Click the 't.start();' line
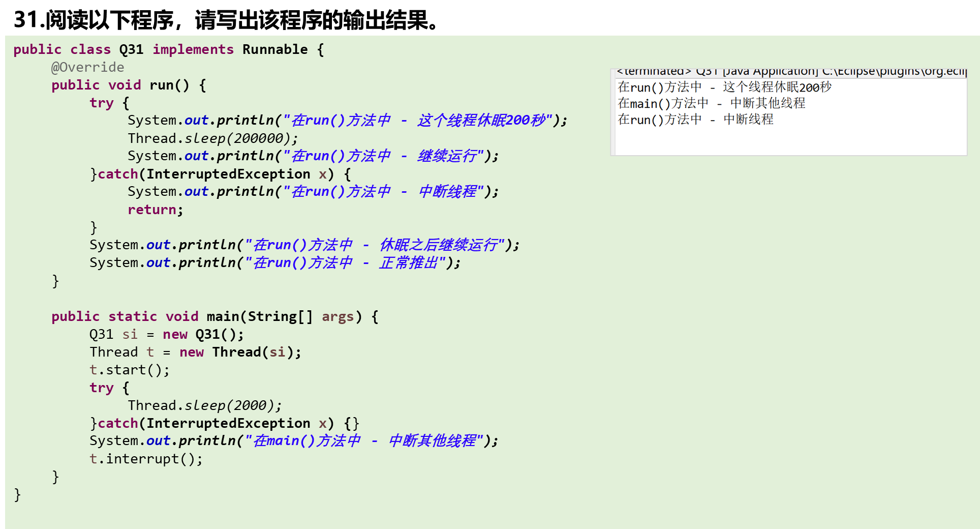 coord(130,370)
